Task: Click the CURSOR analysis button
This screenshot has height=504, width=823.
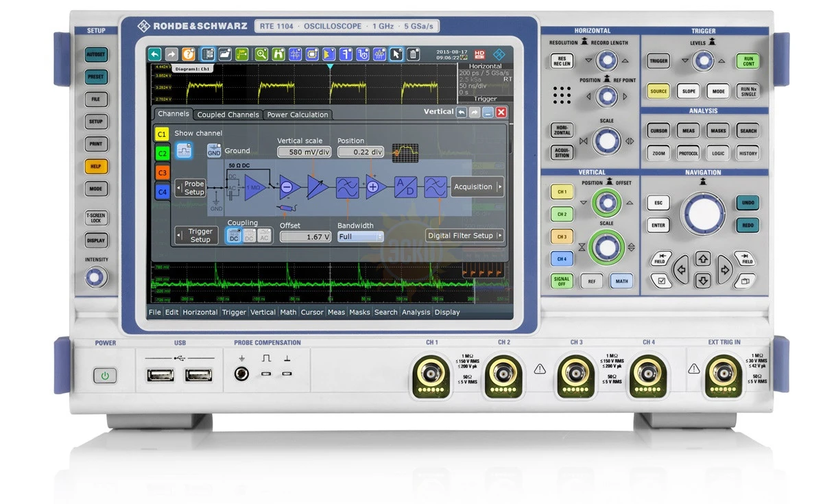Action: pos(659,130)
